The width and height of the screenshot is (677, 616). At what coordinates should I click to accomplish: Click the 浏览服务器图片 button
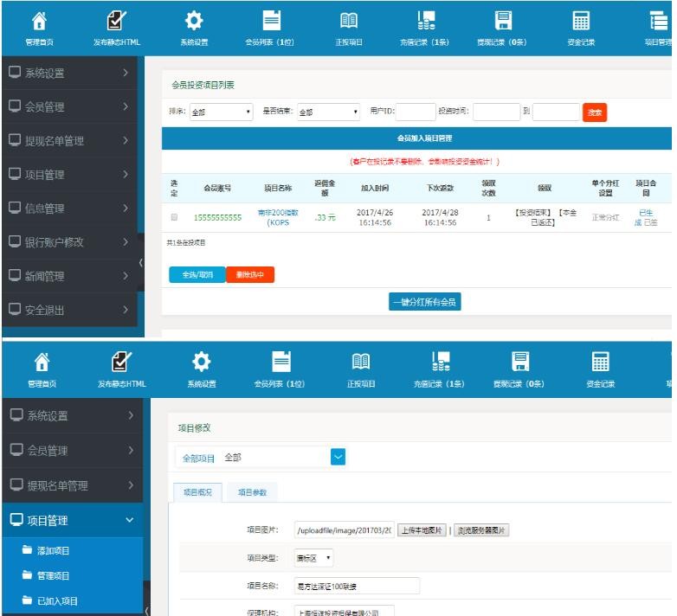481,530
